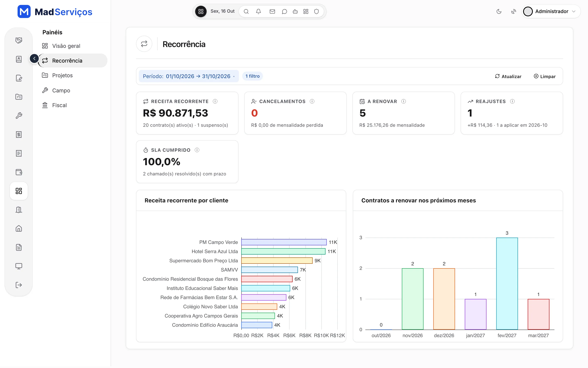The image size is (588, 368).
Task: Show info for Cancelamentos card
Action: [x=312, y=101]
